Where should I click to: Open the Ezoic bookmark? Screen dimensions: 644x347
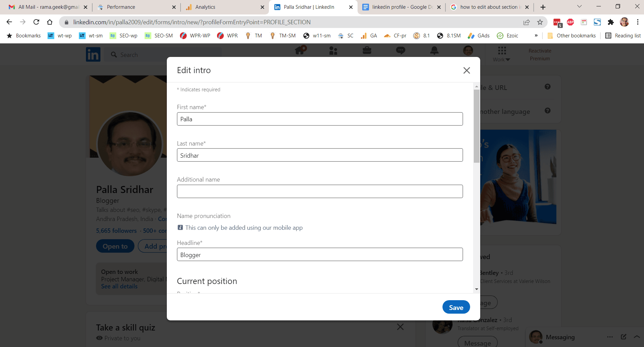[x=508, y=36]
